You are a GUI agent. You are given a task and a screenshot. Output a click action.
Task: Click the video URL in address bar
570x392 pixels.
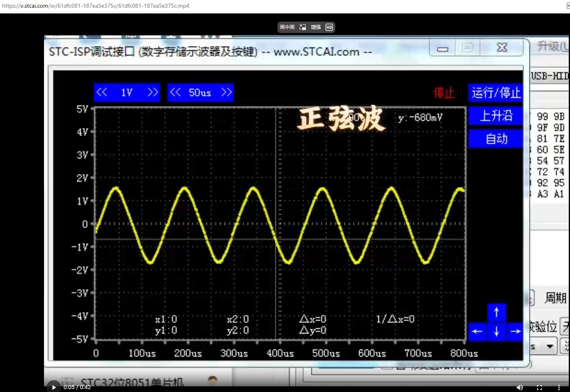pyautogui.click(x=96, y=6)
